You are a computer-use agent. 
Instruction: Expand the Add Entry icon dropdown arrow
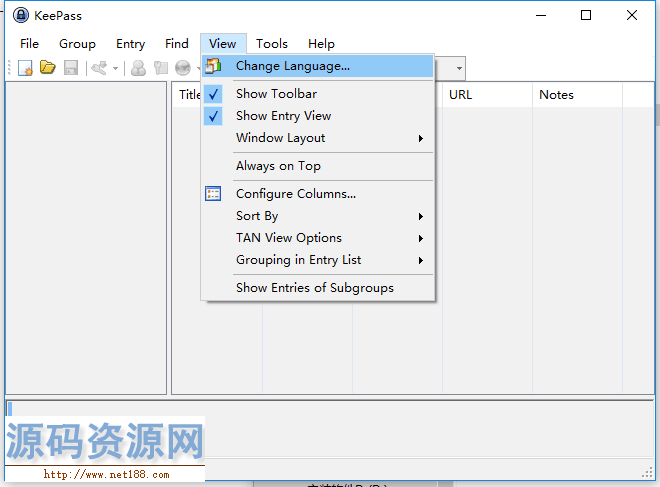[x=115, y=68]
